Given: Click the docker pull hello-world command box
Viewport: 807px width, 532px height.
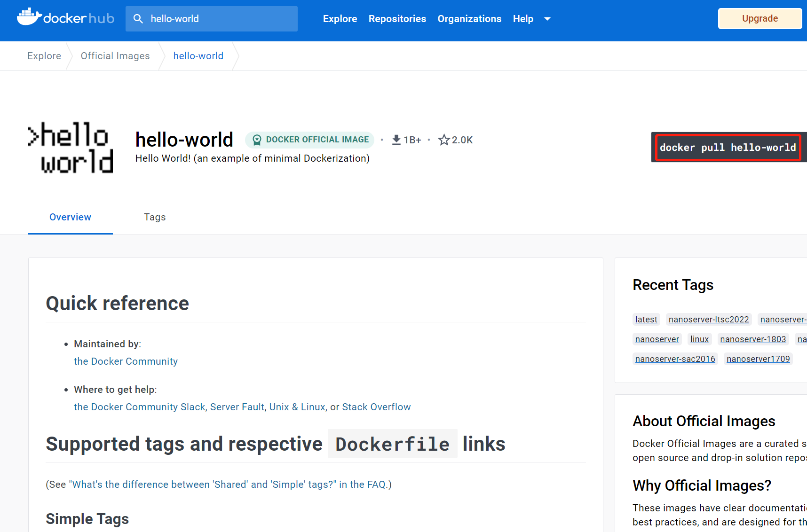Looking at the screenshot, I should 728,147.
